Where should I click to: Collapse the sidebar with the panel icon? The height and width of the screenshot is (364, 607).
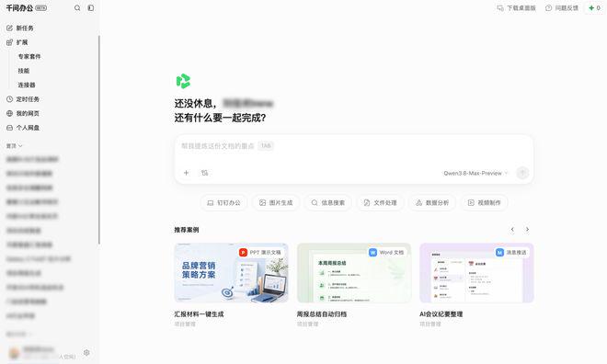tap(90, 7)
